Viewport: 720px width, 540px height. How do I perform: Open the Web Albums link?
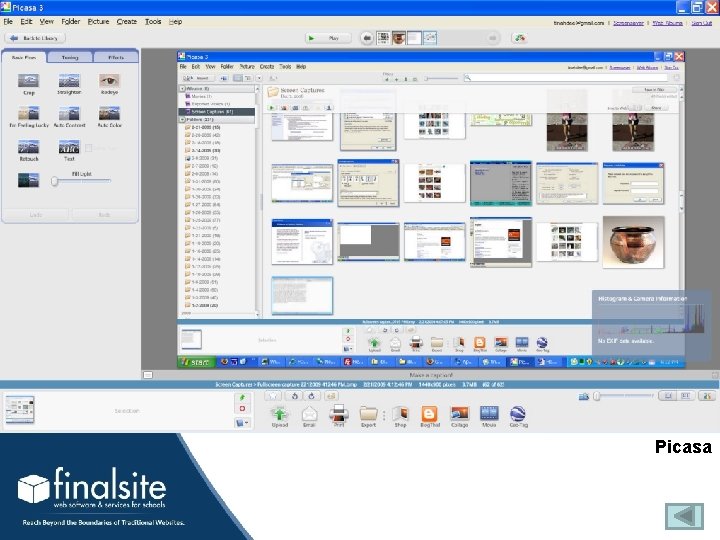[667, 22]
